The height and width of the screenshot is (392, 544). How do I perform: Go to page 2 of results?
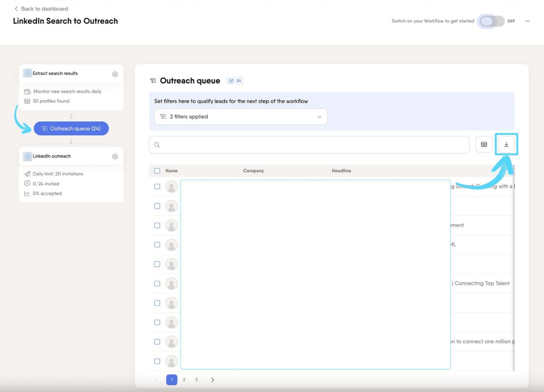[x=184, y=380]
